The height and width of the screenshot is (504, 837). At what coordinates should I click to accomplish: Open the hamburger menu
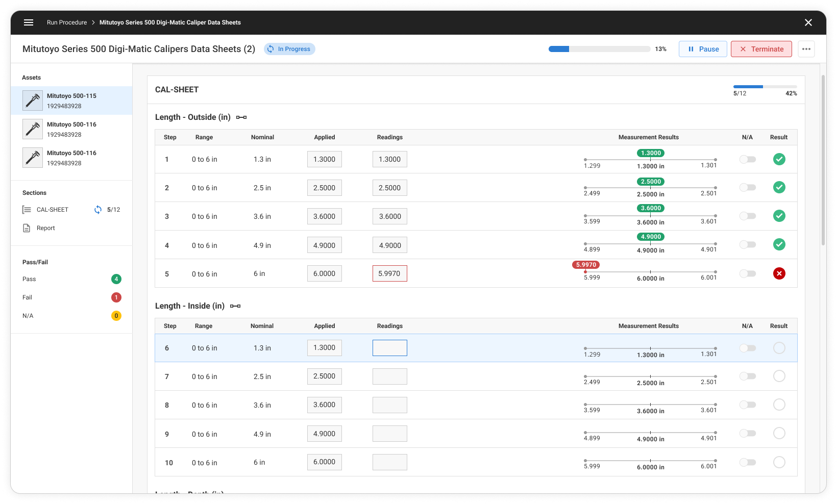pyautogui.click(x=29, y=22)
